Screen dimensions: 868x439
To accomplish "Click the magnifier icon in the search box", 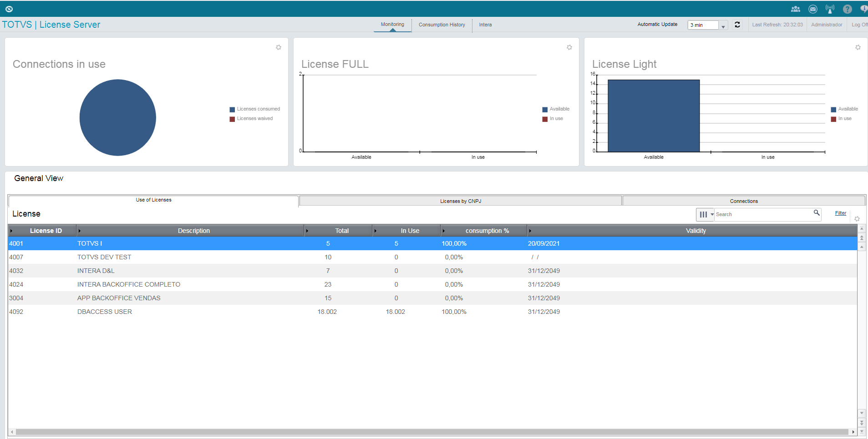I will [x=817, y=212].
